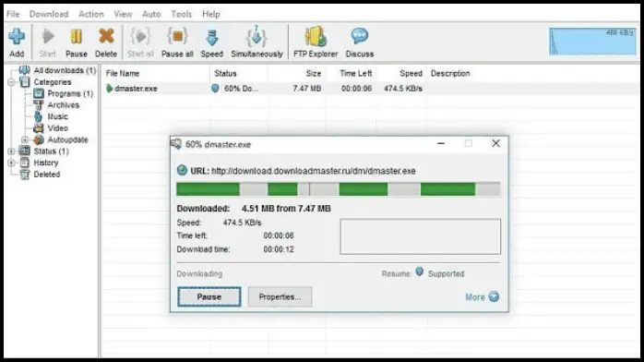644x362 pixels.
Task: Sort by the Status column header
Action: (x=239, y=74)
